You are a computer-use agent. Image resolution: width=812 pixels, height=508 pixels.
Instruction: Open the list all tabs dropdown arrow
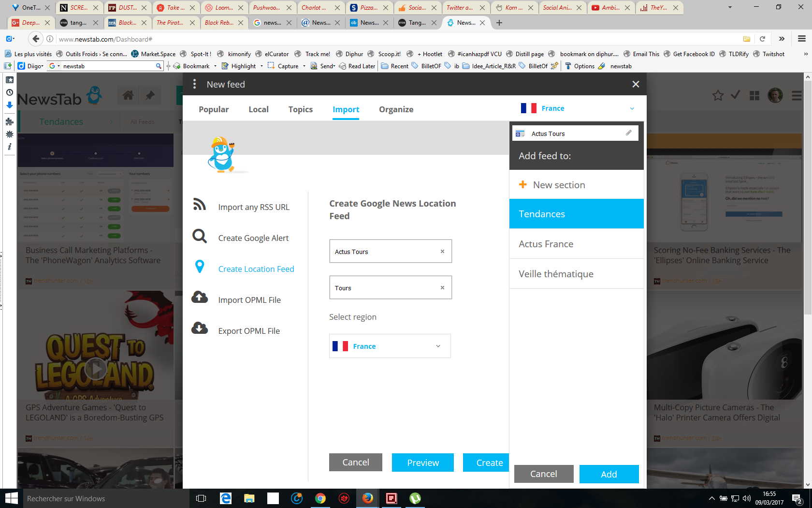[x=730, y=8]
